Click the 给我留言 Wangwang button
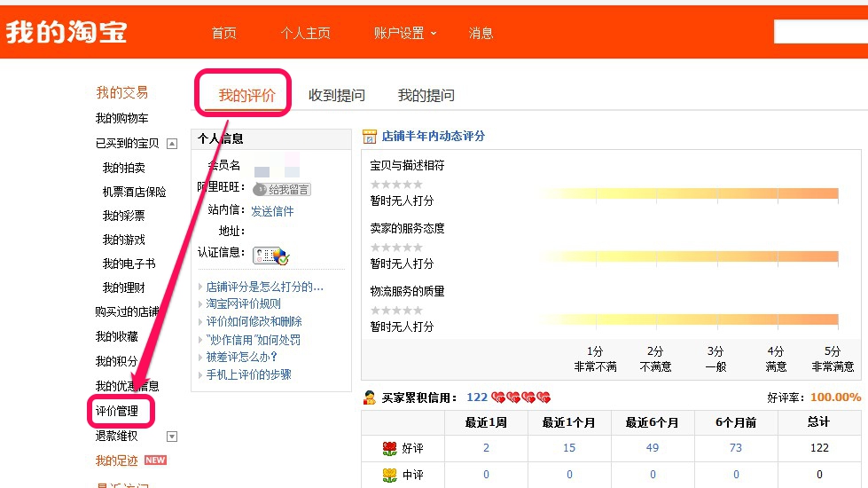 point(282,190)
